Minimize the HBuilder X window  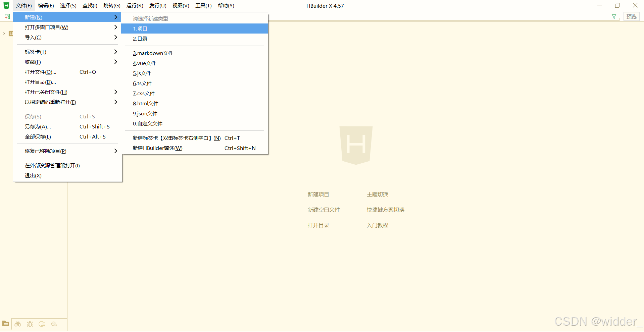tap(600, 5)
